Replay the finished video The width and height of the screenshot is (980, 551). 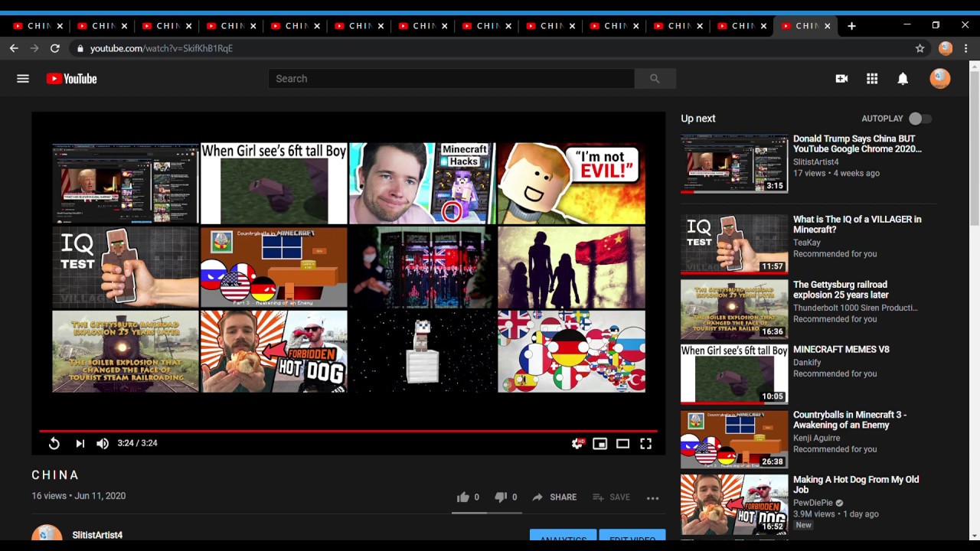pos(54,443)
